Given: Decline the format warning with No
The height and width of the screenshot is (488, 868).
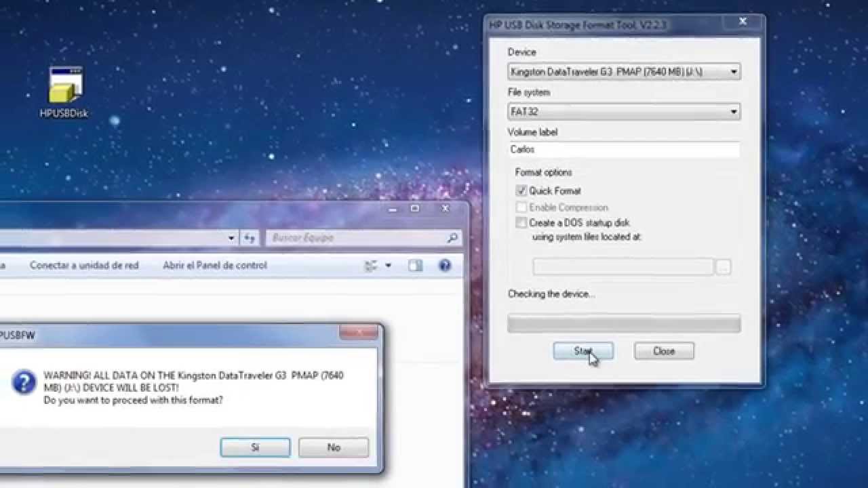Looking at the screenshot, I should point(334,447).
